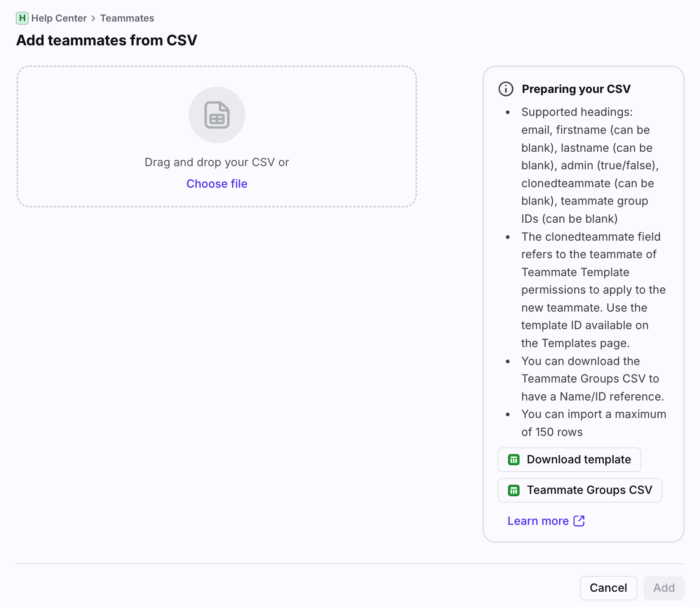Click the Add teammates from CSV title
Screen dimensions: 700x607
coord(107,40)
